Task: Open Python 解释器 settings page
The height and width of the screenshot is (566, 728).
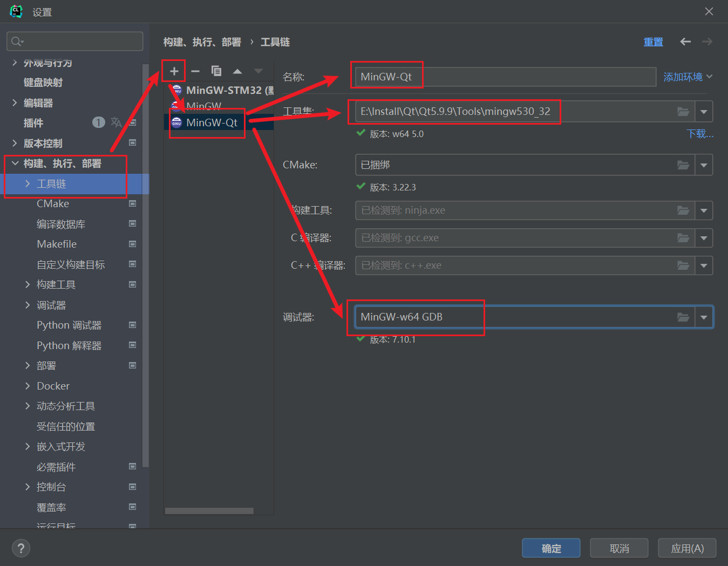Action: 69,345
